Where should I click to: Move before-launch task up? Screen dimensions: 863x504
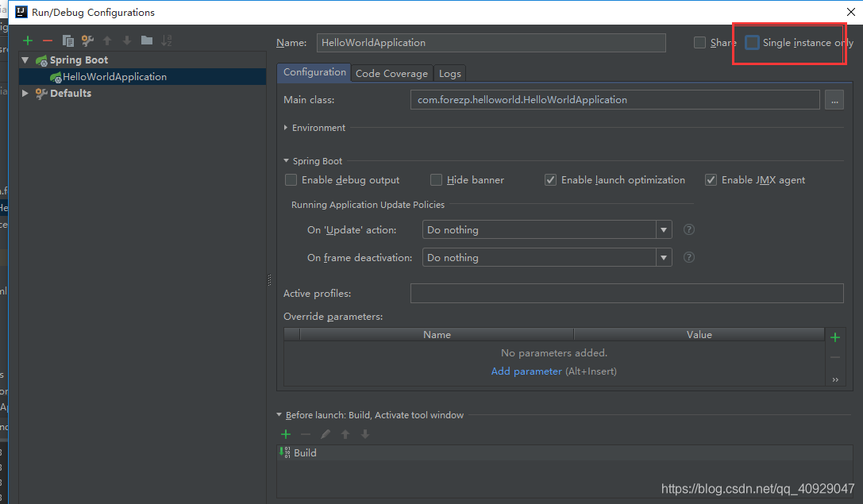pos(345,434)
